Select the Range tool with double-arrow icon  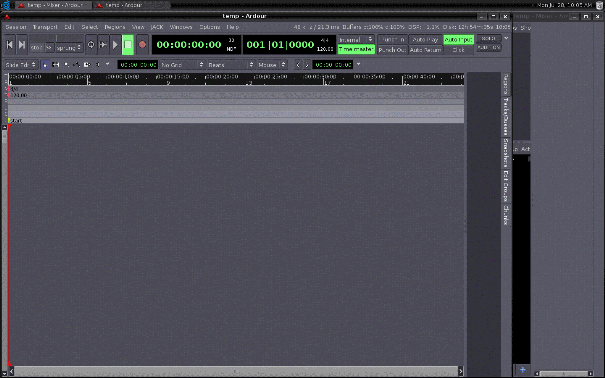pos(56,65)
